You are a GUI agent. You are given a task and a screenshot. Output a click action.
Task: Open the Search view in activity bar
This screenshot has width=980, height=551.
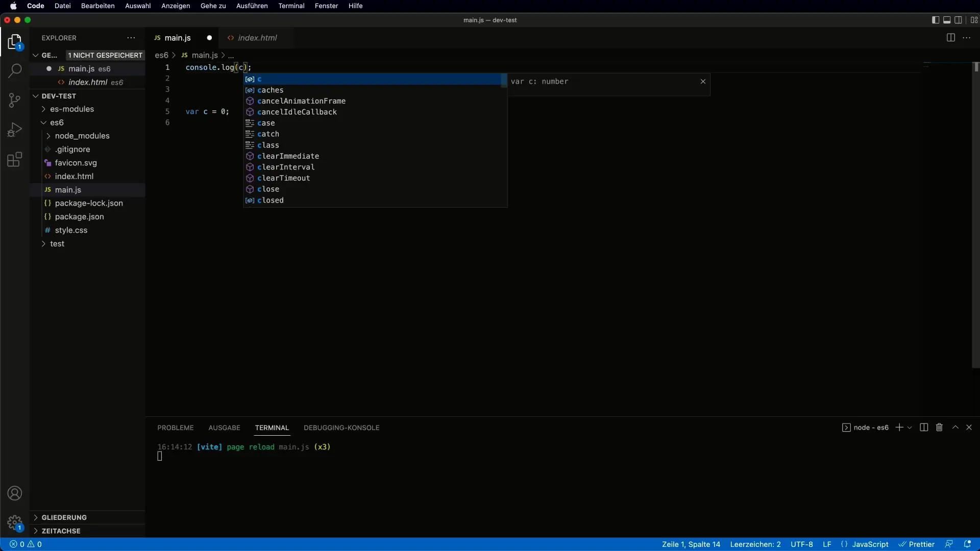tap(15, 70)
